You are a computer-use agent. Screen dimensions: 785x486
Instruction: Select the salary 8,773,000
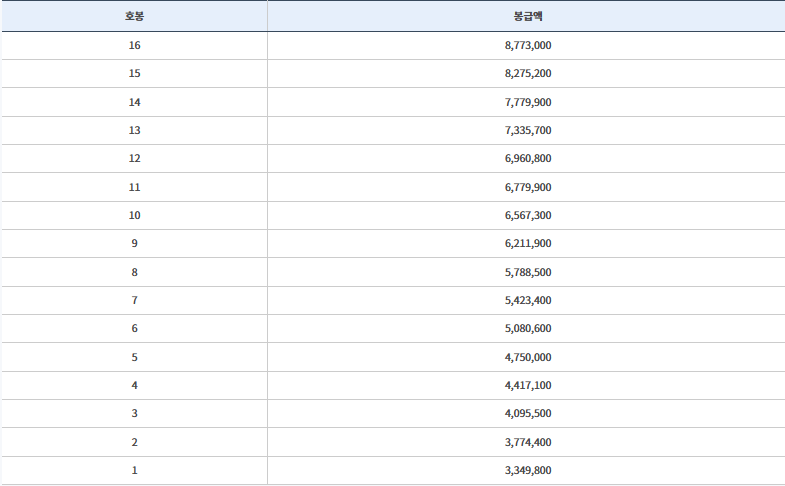pyautogui.click(x=528, y=46)
